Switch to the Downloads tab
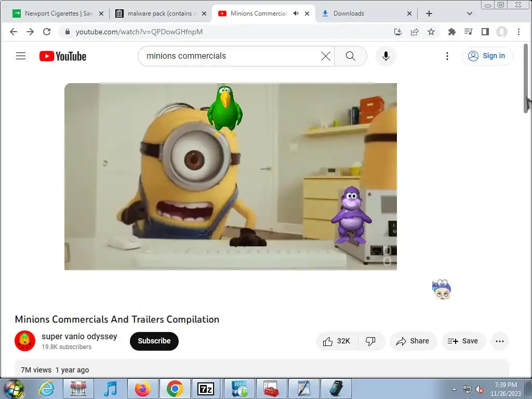Viewport: 532px width, 399px height. coord(366,14)
